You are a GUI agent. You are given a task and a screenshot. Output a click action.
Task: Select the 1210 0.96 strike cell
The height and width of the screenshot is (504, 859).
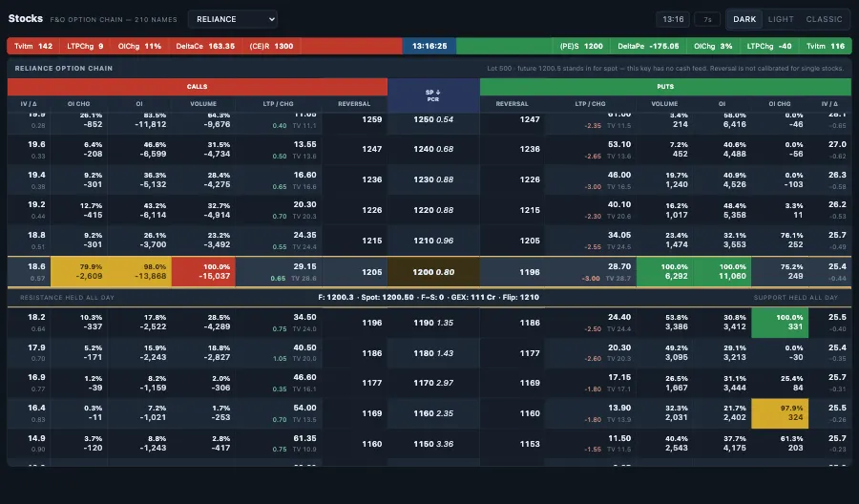(x=433, y=241)
